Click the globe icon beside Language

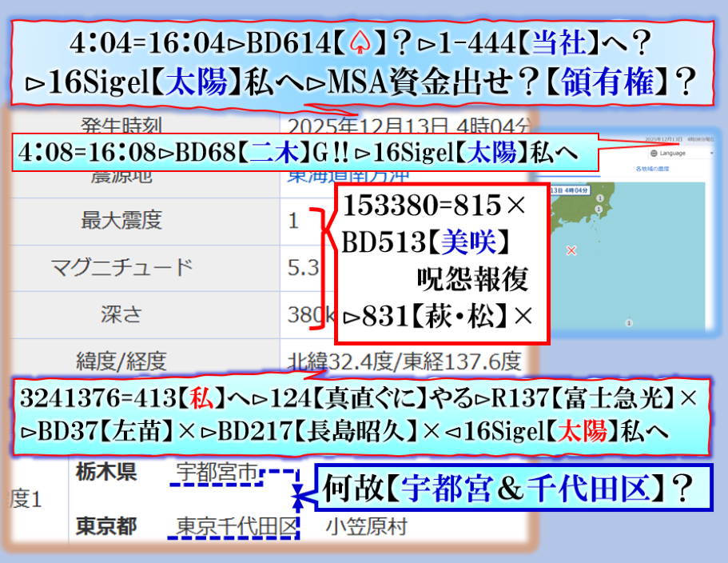(x=653, y=152)
